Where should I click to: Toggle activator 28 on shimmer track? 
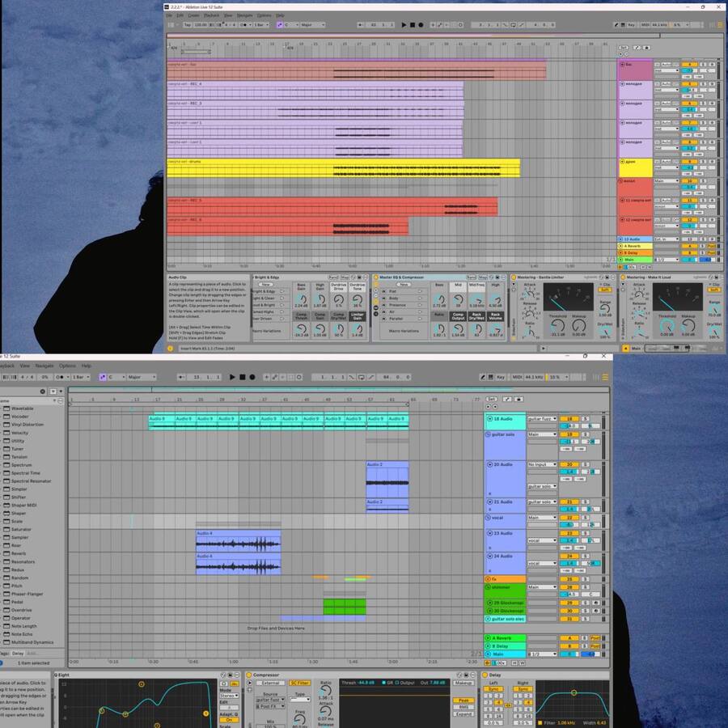tap(569, 587)
